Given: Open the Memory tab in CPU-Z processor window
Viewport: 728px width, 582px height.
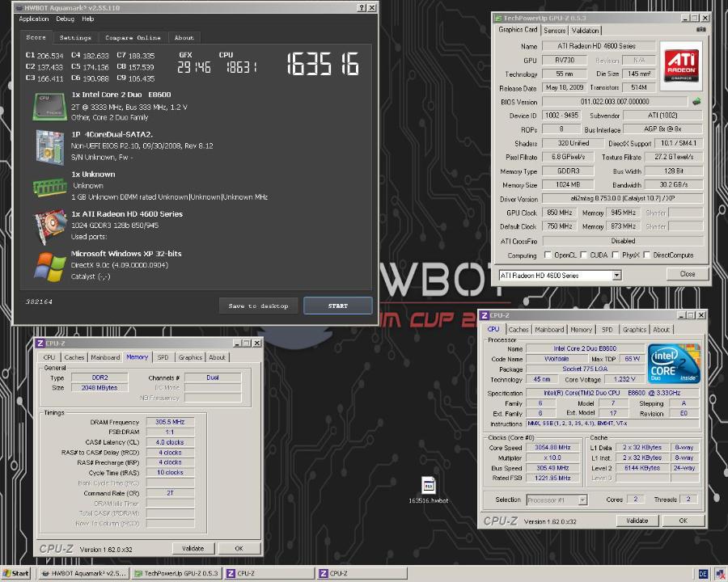Looking at the screenshot, I should pyautogui.click(x=581, y=330).
